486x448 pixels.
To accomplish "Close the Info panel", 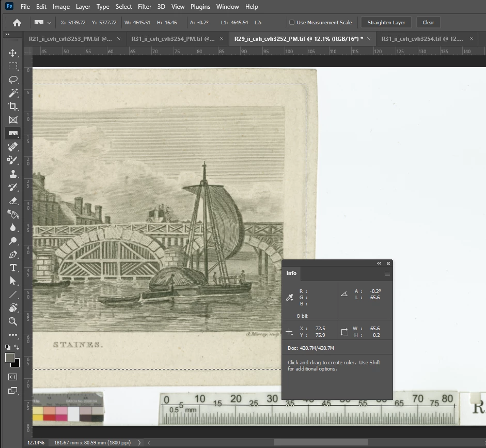I will click(x=388, y=263).
